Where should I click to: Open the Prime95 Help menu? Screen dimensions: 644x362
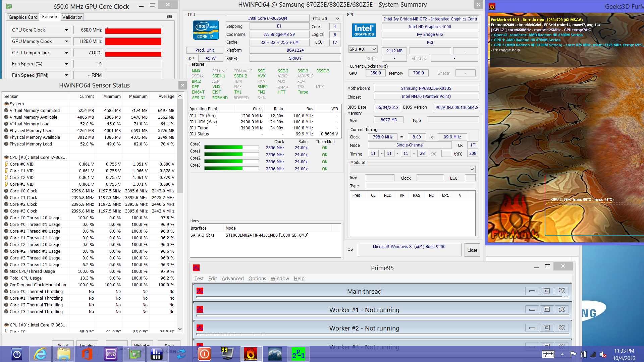click(x=299, y=278)
